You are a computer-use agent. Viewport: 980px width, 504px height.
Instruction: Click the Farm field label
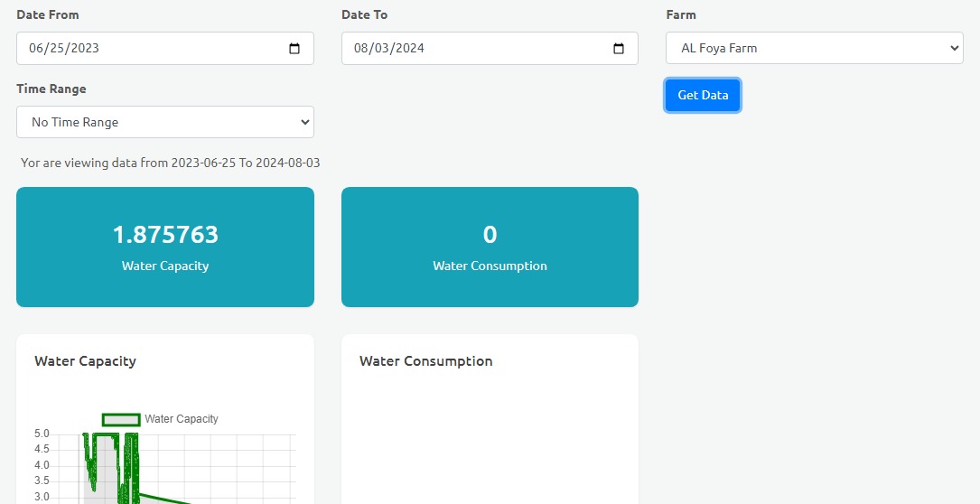click(681, 15)
